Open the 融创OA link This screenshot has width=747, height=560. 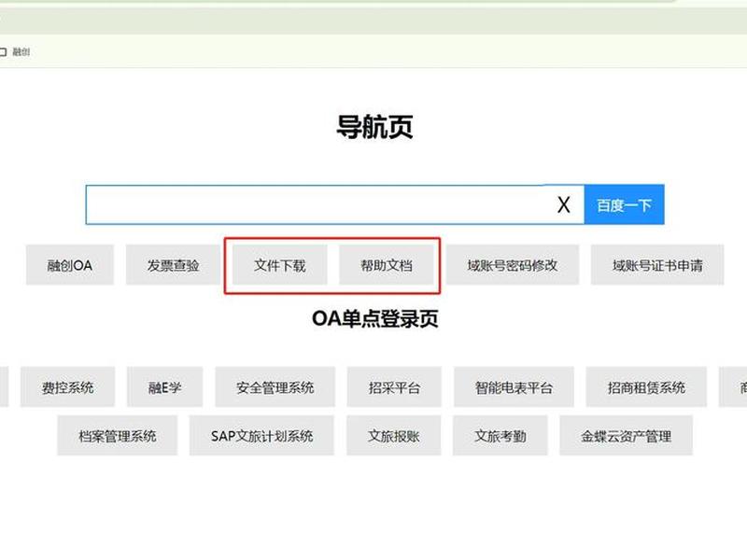(x=69, y=265)
